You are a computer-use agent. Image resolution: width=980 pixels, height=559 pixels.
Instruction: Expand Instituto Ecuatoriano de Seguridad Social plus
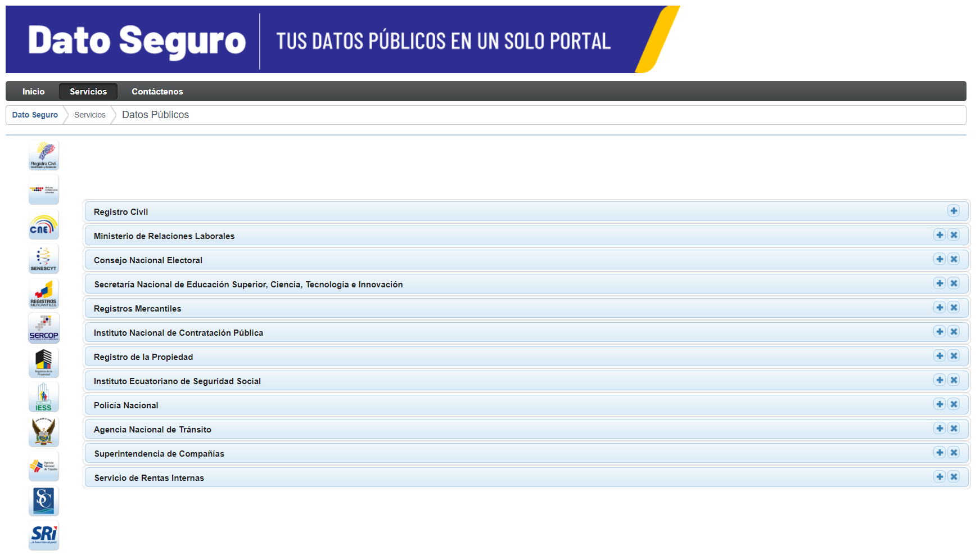click(x=940, y=380)
